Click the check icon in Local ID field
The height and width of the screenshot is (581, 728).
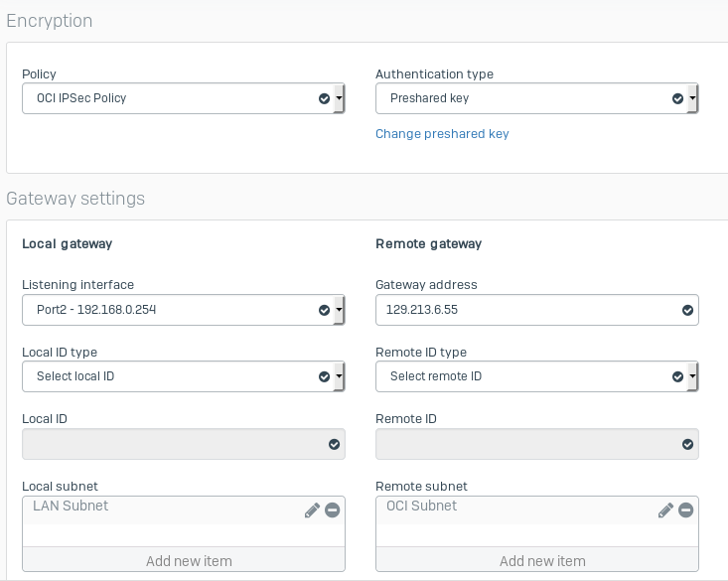point(334,444)
